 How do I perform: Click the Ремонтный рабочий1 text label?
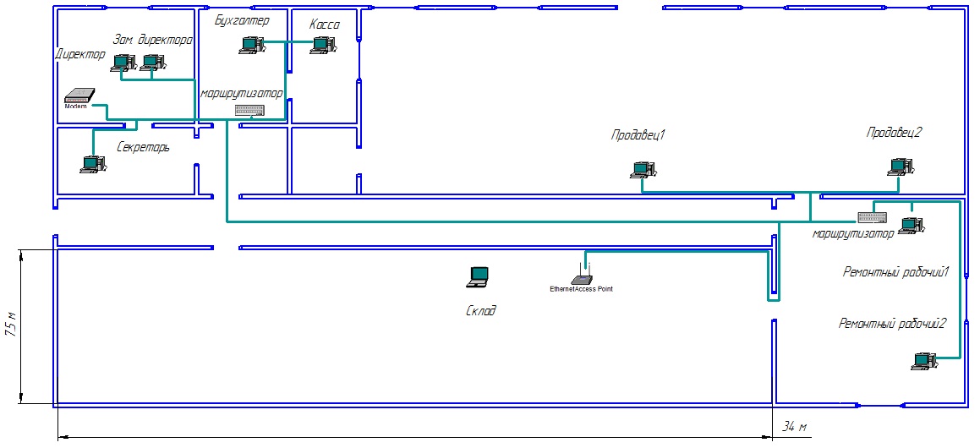point(897,272)
